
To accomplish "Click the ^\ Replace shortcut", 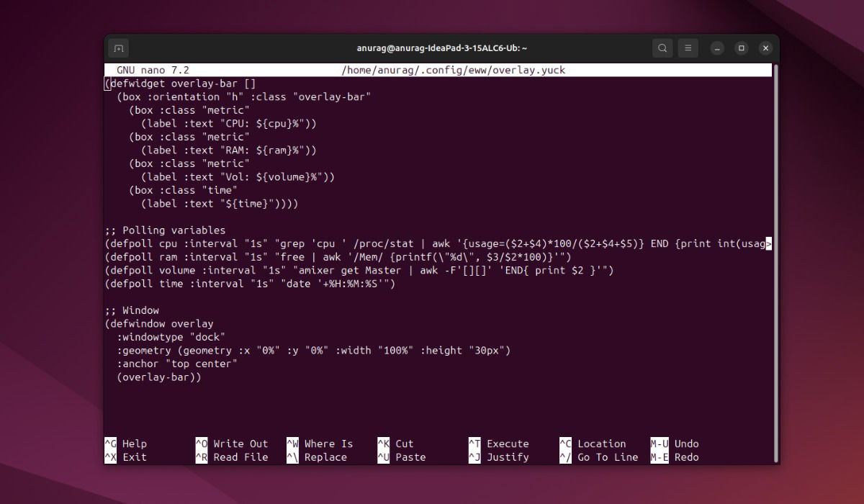I will [317, 457].
